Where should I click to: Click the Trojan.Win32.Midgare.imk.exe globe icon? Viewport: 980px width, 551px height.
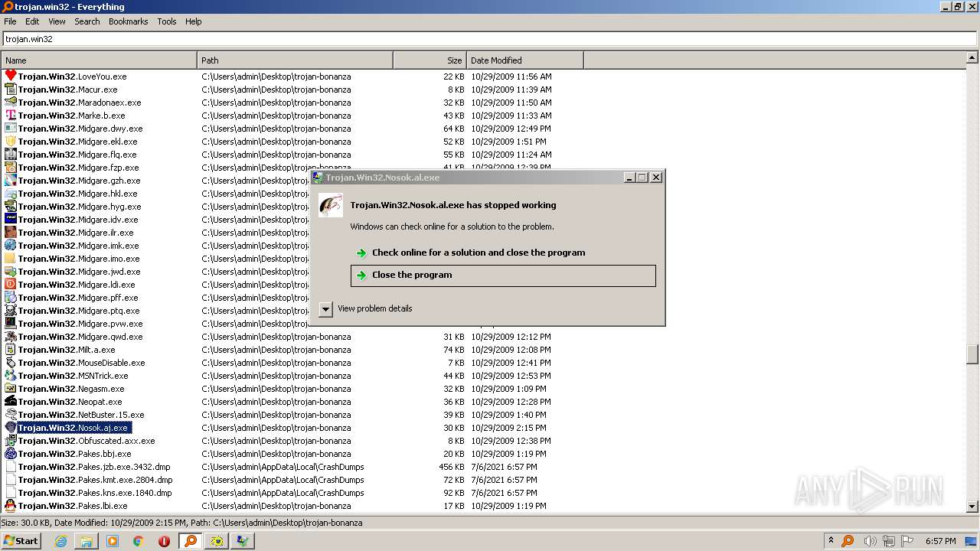coord(10,245)
